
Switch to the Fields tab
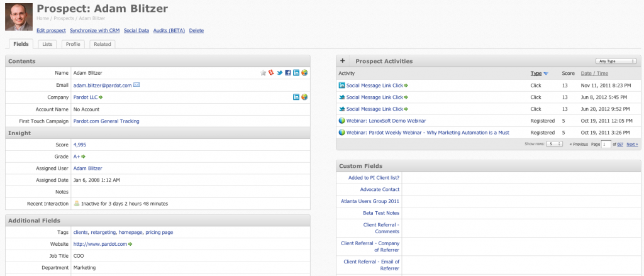coord(21,44)
